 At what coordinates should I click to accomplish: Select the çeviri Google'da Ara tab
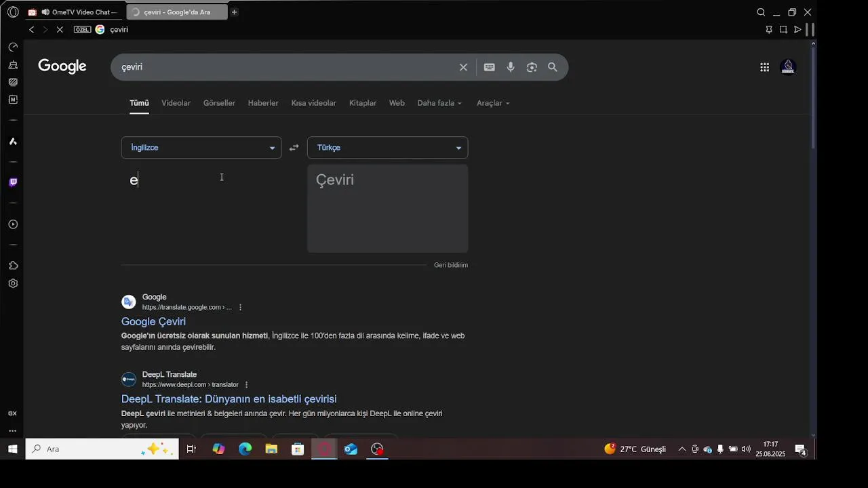[176, 12]
